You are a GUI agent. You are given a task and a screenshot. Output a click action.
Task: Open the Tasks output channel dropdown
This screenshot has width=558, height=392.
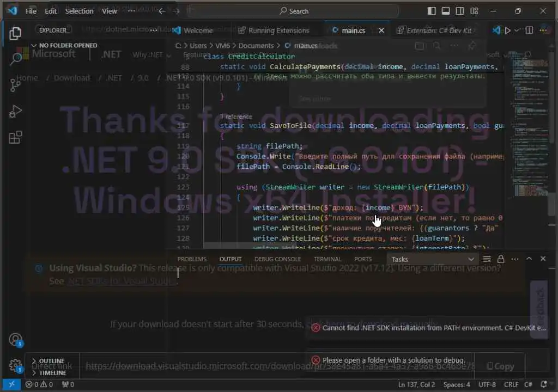coord(432,259)
